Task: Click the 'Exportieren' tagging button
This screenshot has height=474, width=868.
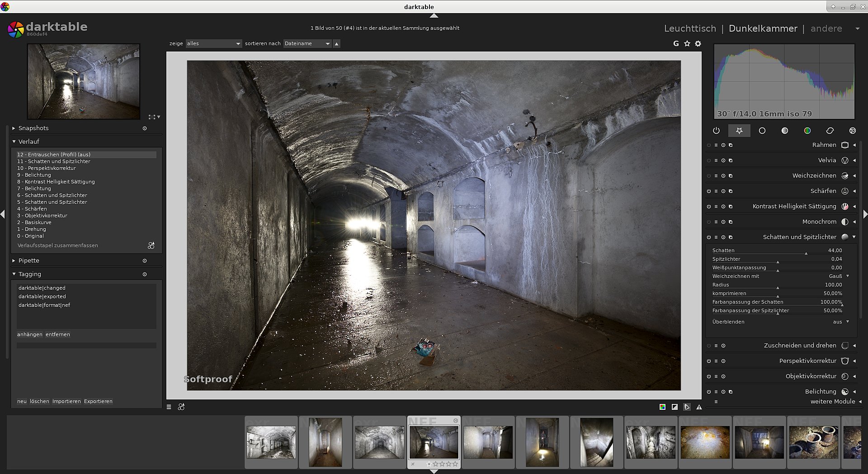Action: click(98, 401)
